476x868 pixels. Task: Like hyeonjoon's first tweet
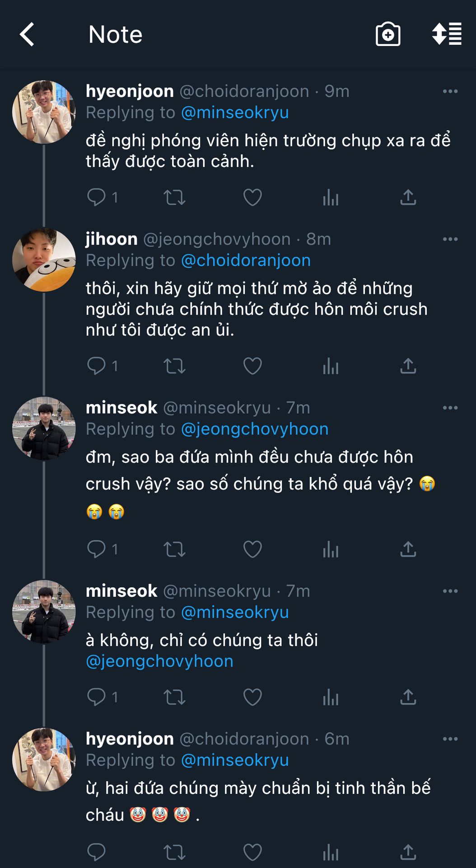pos(252,198)
